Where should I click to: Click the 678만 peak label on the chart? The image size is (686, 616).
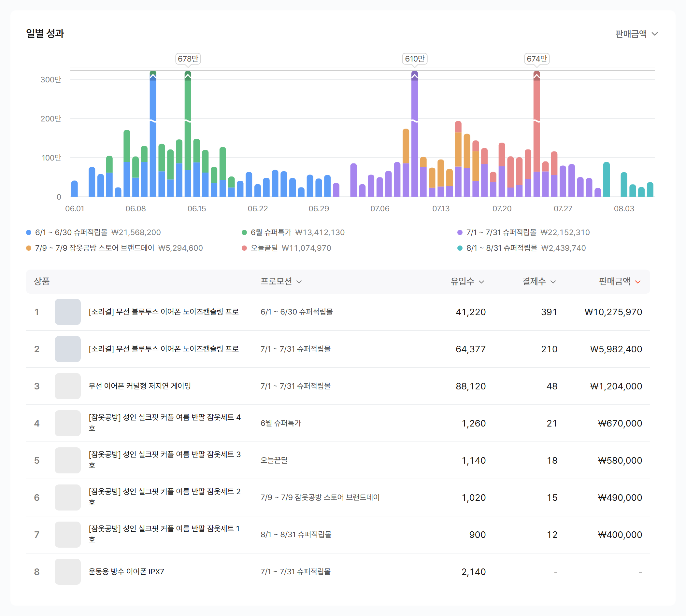(x=188, y=59)
